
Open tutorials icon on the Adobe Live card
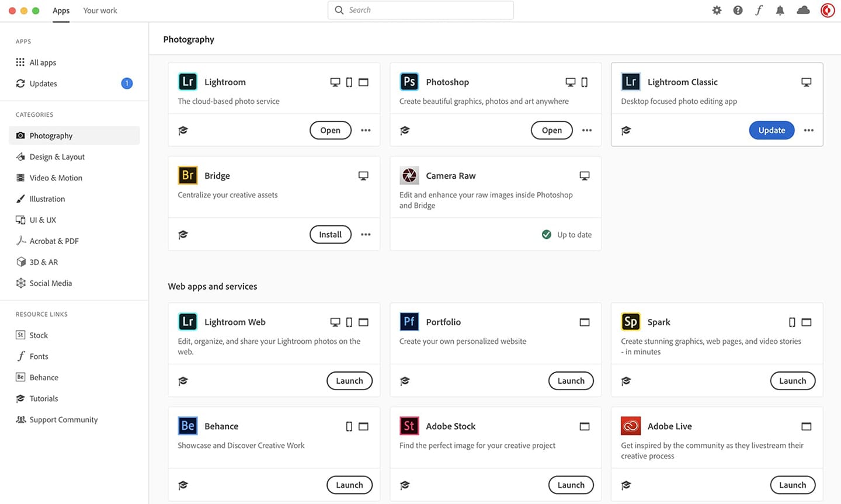tap(626, 485)
